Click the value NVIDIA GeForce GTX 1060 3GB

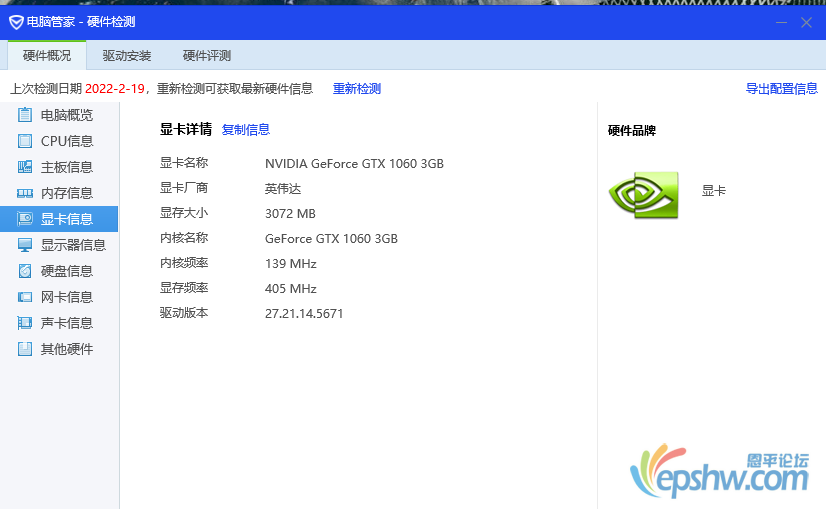pyautogui.click(x=354, y=164)
